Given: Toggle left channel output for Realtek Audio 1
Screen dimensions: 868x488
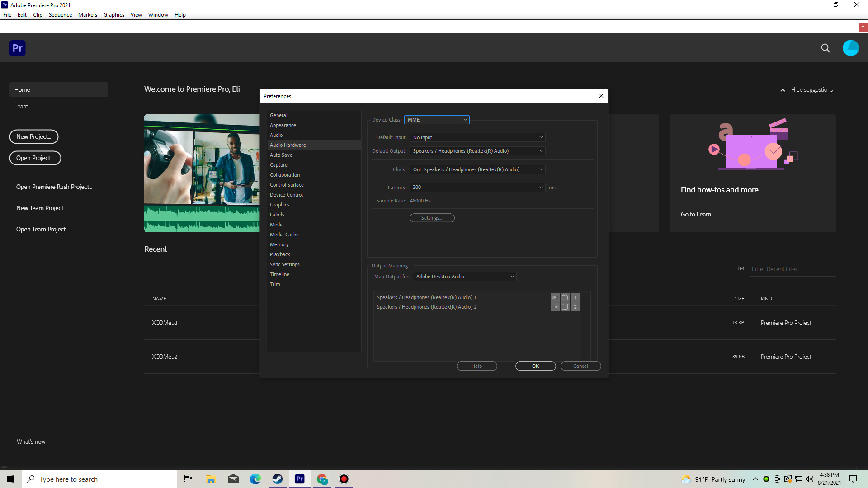Looking at the screenshot, I should pos(555,297).
